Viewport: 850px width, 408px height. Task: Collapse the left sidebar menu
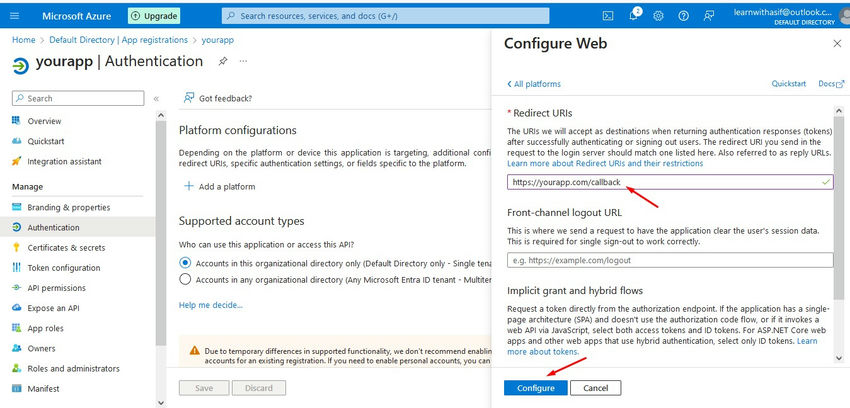156,98
